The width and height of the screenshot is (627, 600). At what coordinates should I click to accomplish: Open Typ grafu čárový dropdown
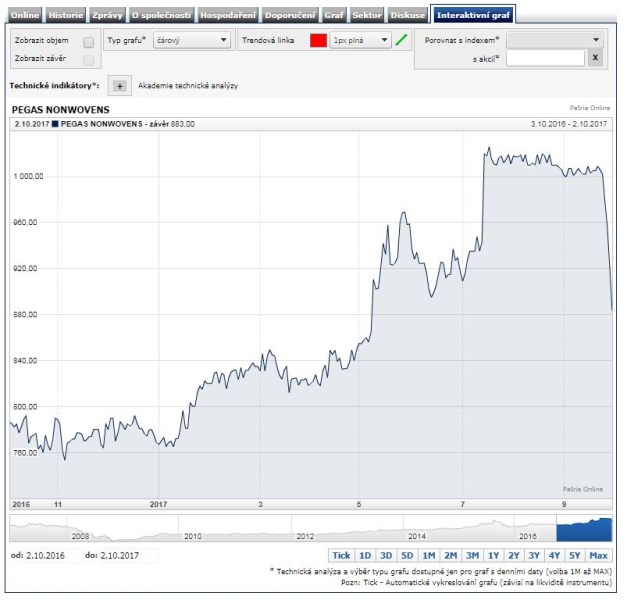click(x=192, y=40)
